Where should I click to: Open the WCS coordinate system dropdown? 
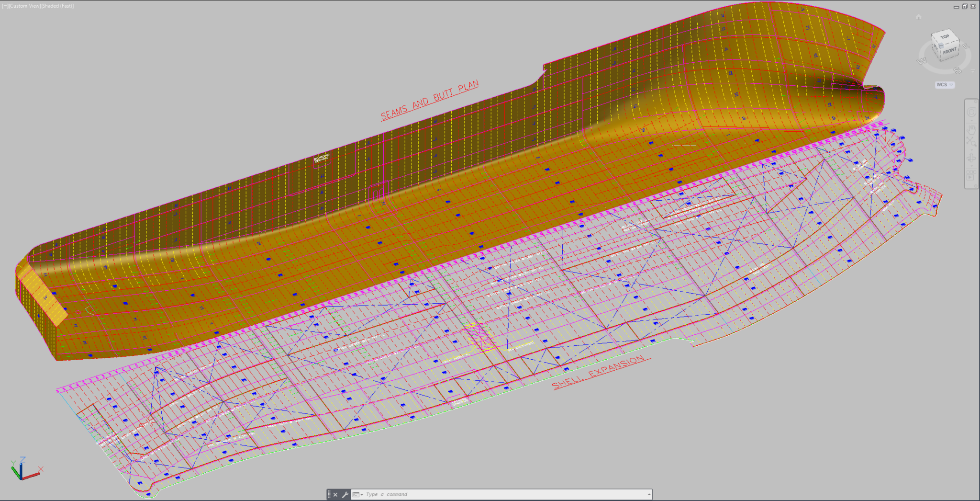click(x=944, y=85)
